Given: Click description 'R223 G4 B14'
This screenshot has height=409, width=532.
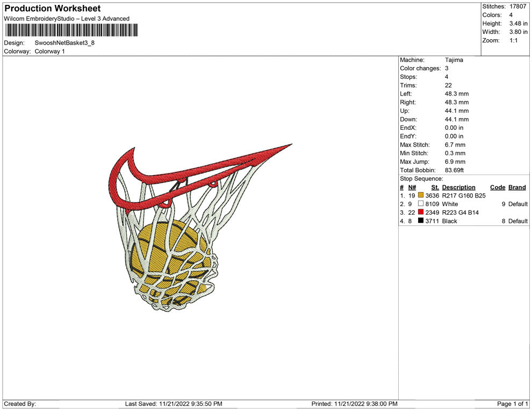Looking at the screenshot, I should 461,212.
